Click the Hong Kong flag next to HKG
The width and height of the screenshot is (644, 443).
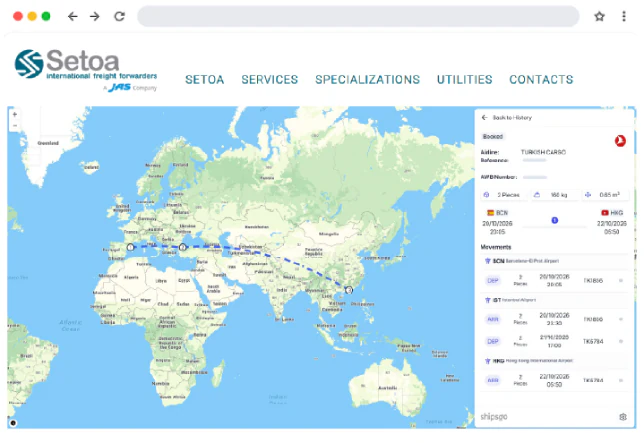click(605, 213)
